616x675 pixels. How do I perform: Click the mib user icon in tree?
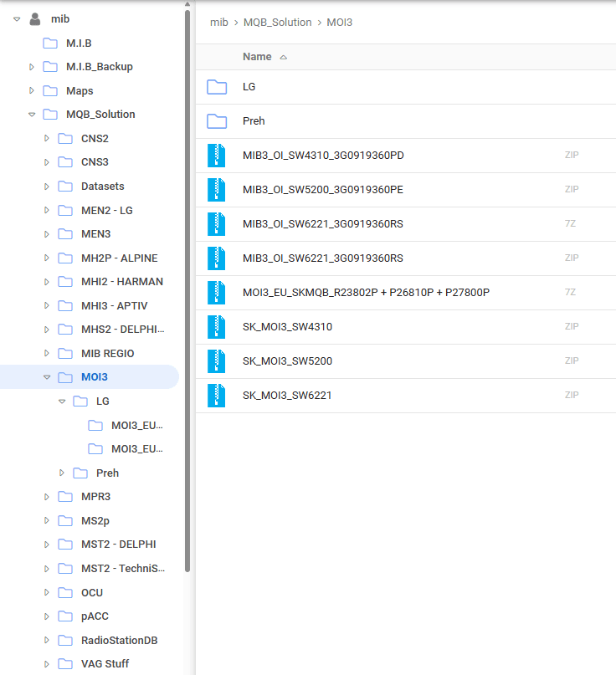tap(35, 18)
